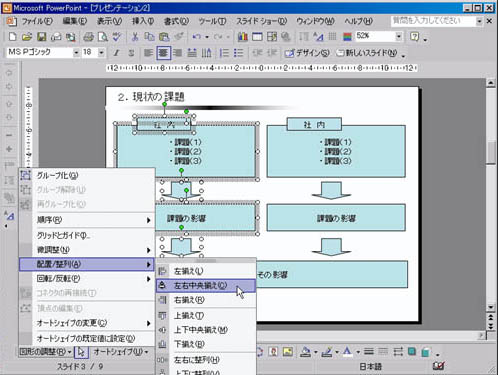Open the 図形の調整 Draw menu button

click(x=45, y=352)
